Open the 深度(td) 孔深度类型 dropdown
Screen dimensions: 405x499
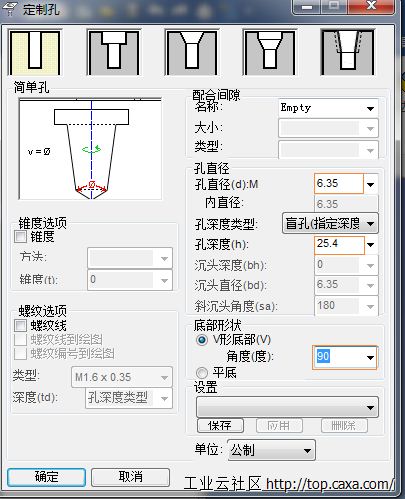[129, 398]
